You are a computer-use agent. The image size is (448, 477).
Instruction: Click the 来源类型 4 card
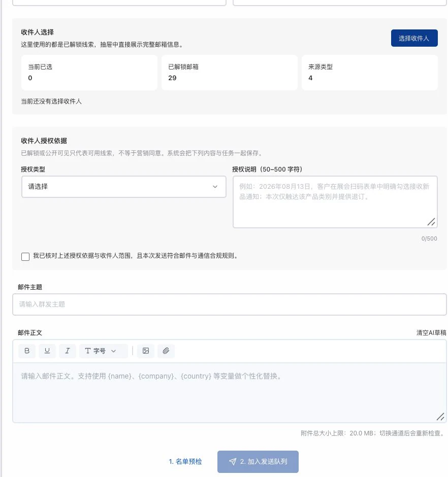pos(369,73)
